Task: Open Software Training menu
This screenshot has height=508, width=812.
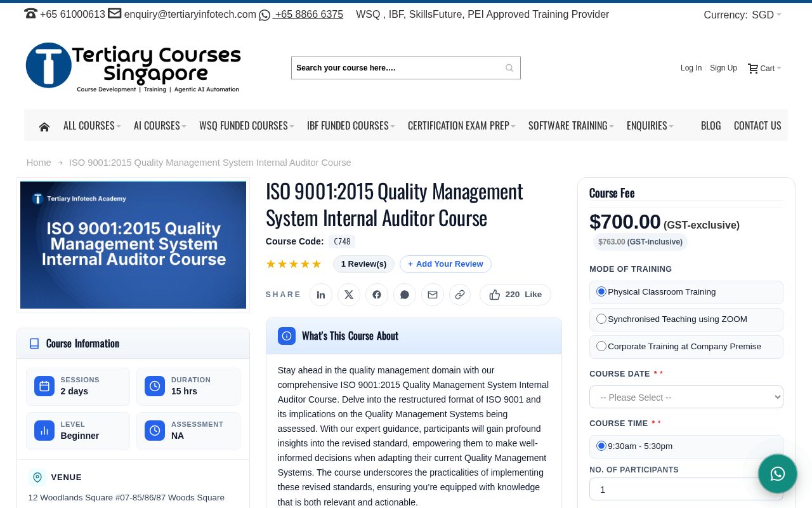Action: point(571,126)
